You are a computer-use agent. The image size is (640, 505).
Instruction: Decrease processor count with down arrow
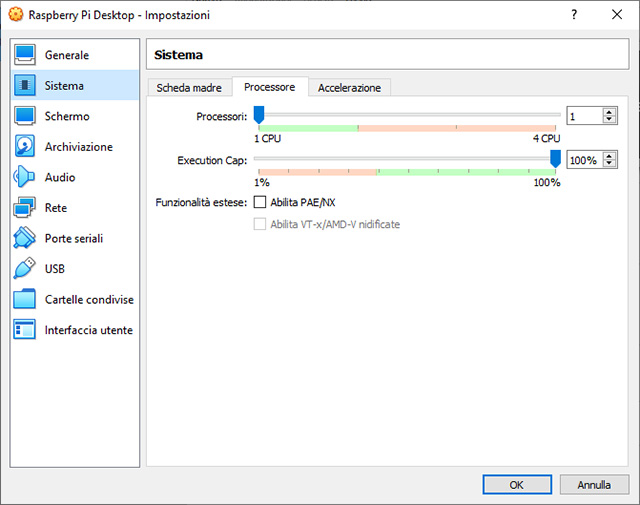pyautogui.click(x=609, y=120)
